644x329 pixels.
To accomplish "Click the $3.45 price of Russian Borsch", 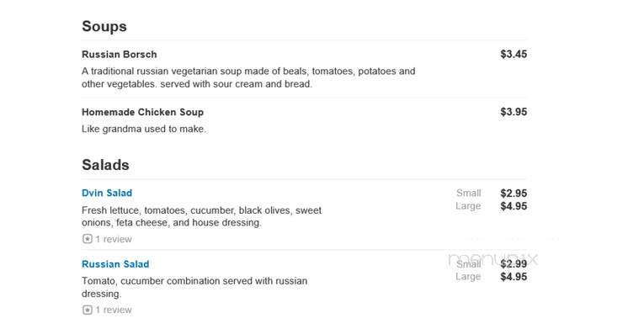I will (514, 54).
